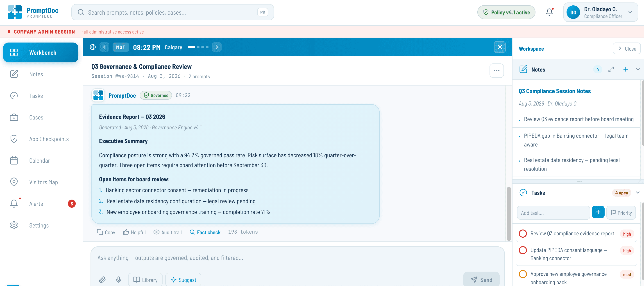Image resolution: width=644 pixels, height=286 pixels.
Task: Click the conversation vertical scrollbar
Action: click(508, 214)
